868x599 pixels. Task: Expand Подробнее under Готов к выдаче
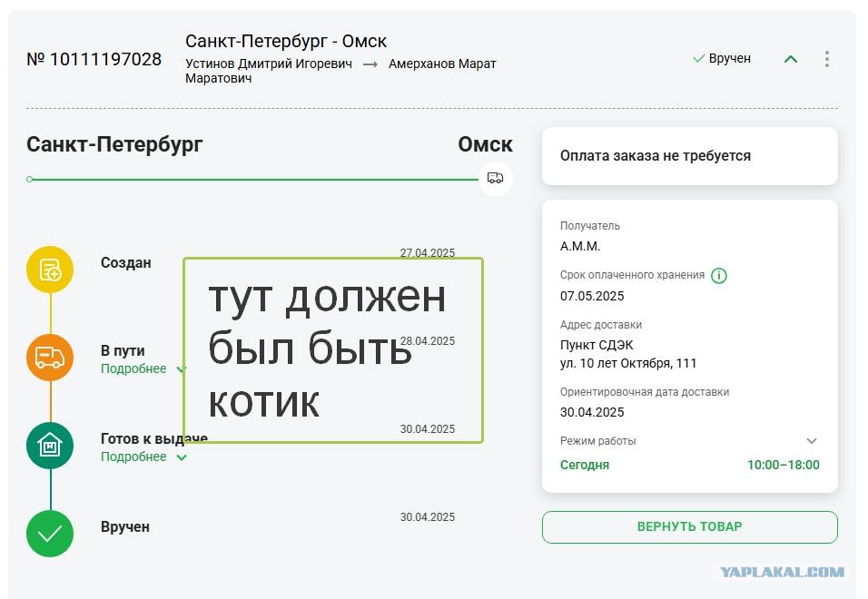pos(143,457)
